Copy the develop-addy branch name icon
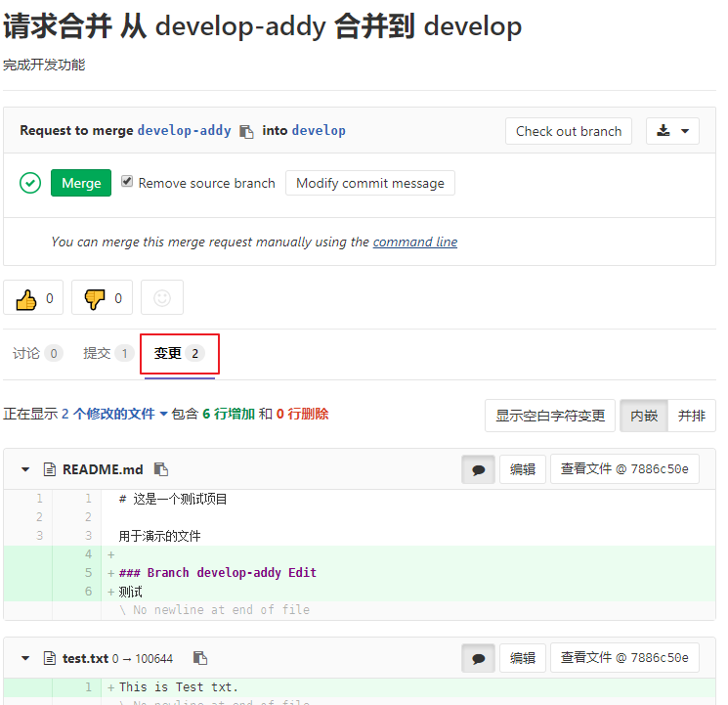 coord(246,131)
